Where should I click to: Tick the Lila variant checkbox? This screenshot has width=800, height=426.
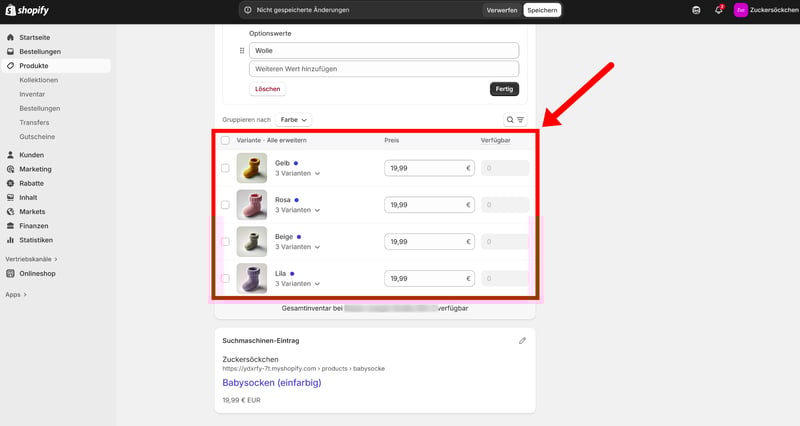[225, 278]
